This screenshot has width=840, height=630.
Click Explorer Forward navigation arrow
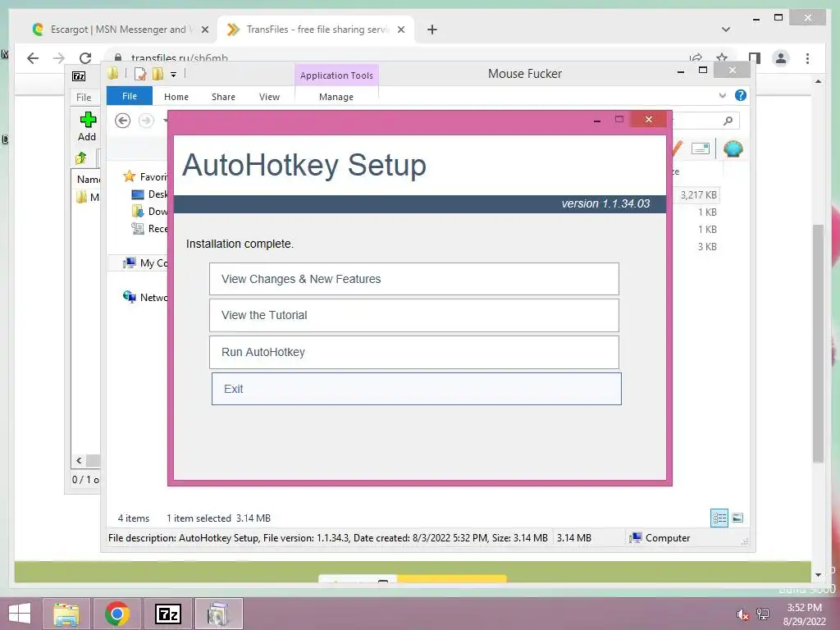[146, 121]
